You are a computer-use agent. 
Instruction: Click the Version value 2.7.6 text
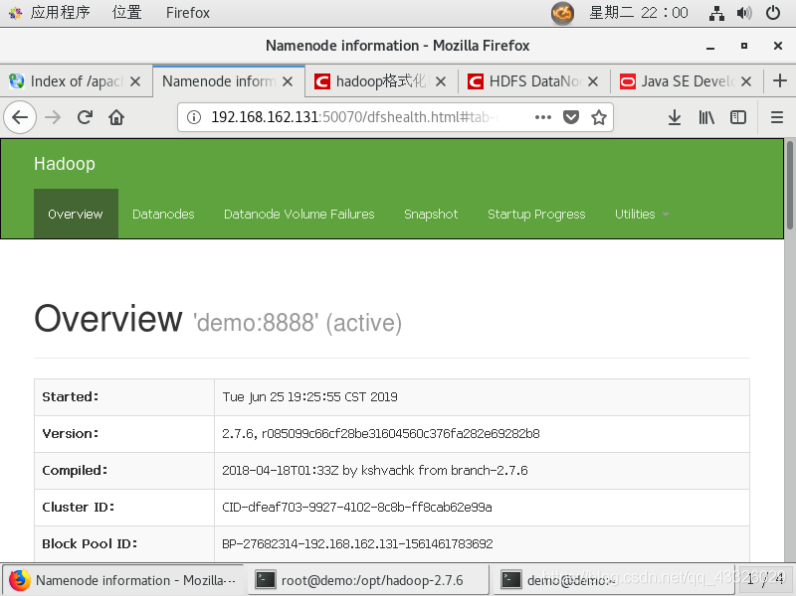381,434
